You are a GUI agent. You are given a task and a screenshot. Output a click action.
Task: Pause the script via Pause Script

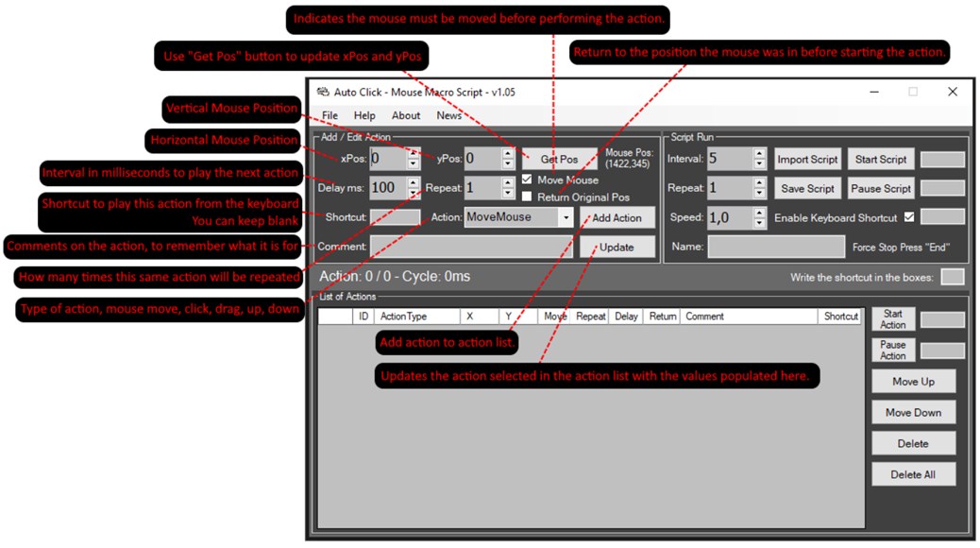click(880, 188)
